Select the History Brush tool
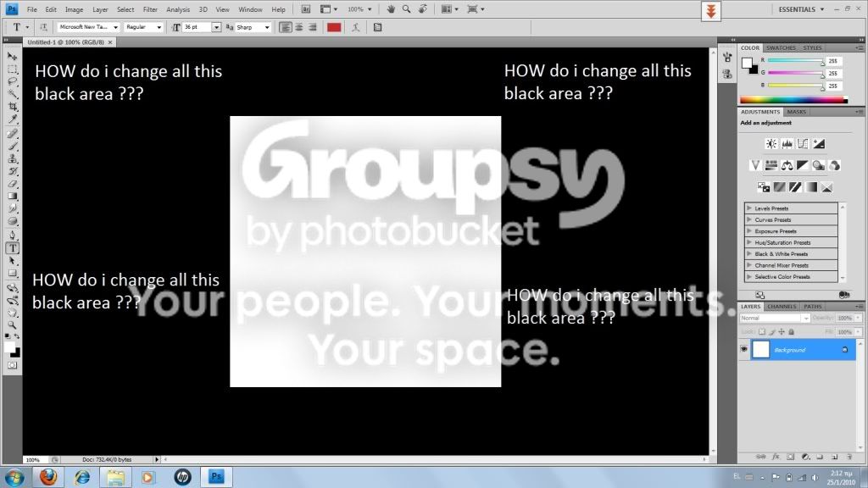 pyautogui.click(x=12, y=171)
